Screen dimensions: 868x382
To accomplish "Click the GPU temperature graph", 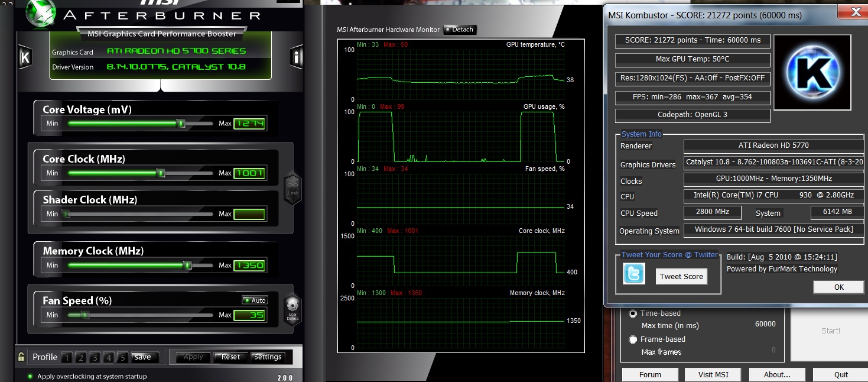I will click(x=460, y=75).
